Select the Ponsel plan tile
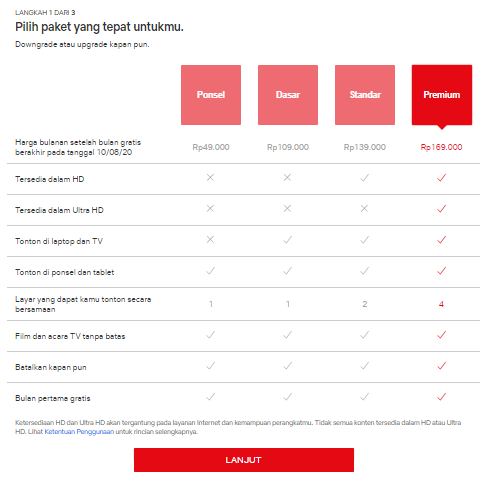The width and height of the screenshot is (493, 479). click(211, 95)
